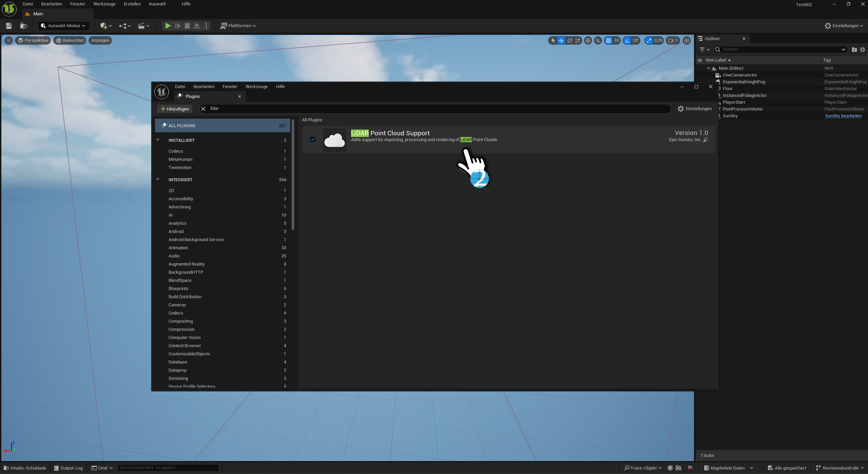Open the play options three-dot menu
Image resolution: width=868 pixels, height=474 pixels.
coord(206,26)
